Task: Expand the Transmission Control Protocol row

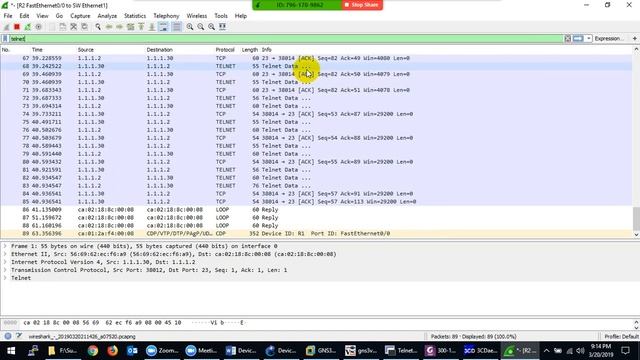Action: 5,270
